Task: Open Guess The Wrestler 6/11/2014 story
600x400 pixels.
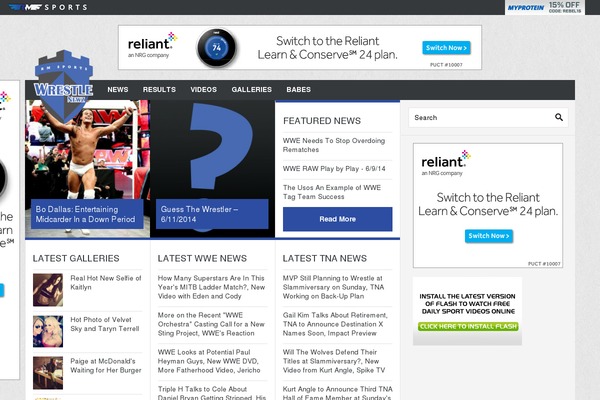Action: 212,214
